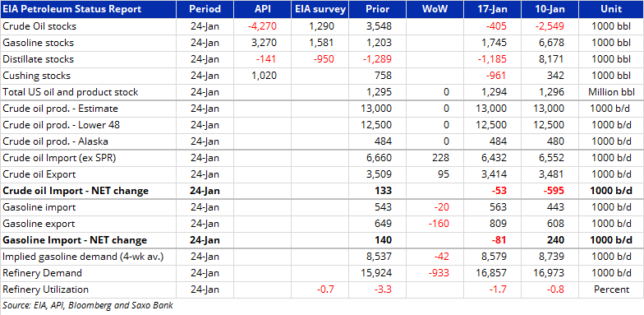
Task: Click the WoW value -933
Action: [x=439, y=273]
